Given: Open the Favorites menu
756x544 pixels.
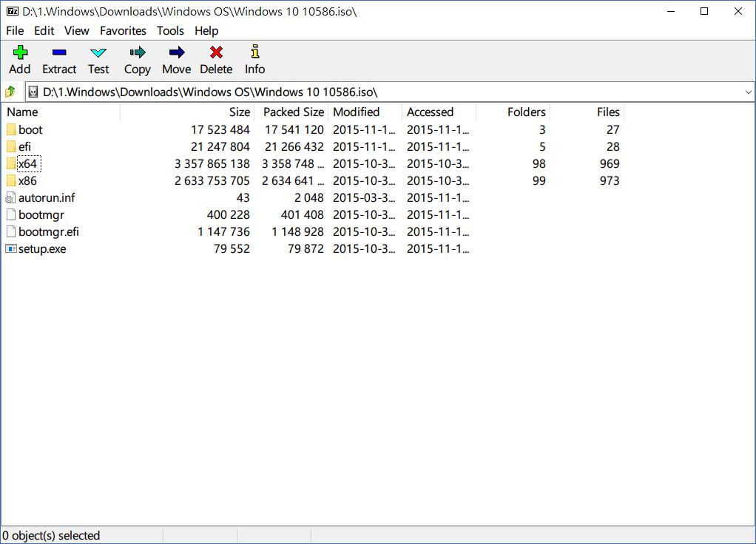Looking at the screenshot, I should [123, 31].
